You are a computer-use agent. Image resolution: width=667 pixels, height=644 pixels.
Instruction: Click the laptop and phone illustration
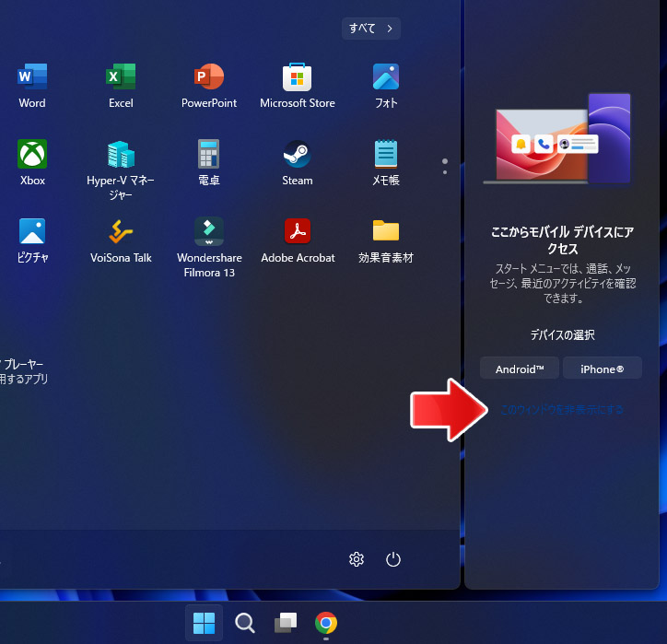point(557,139)
